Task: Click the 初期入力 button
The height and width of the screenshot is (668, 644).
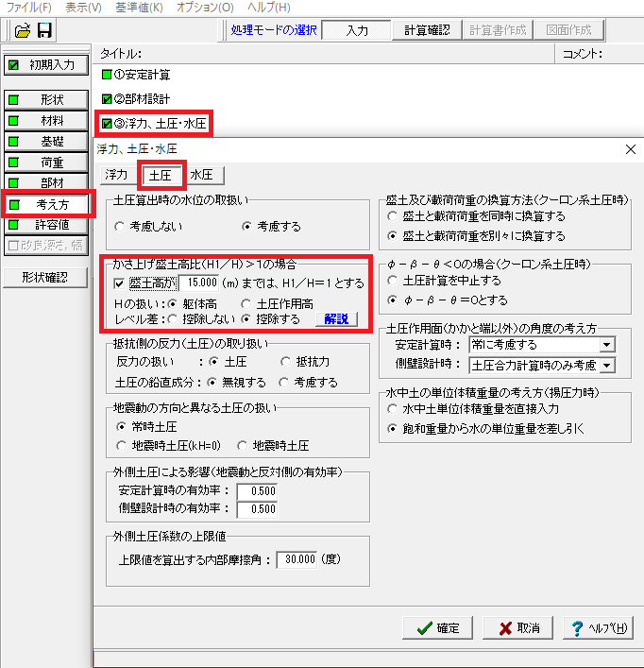Action: click(46, 65)
